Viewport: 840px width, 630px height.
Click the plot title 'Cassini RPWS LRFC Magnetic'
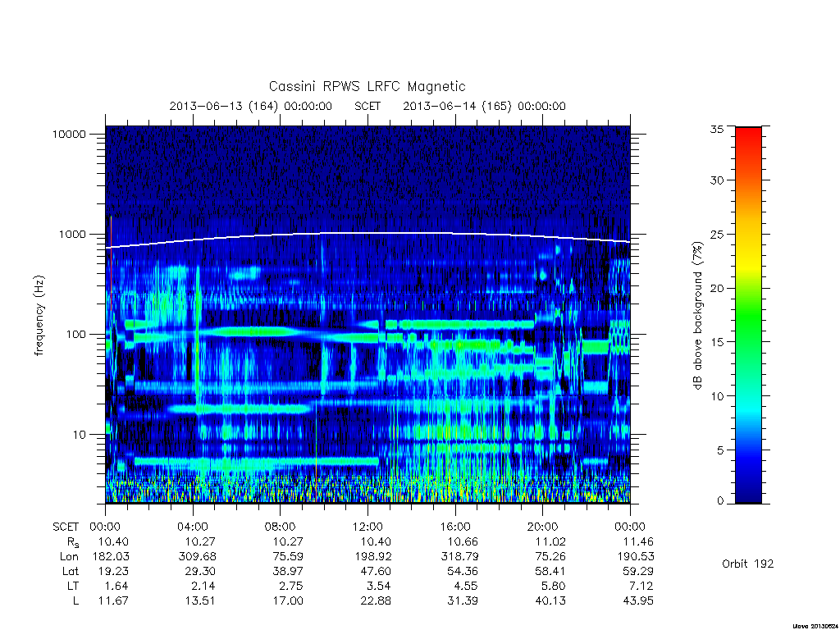[x=367, y=86]
